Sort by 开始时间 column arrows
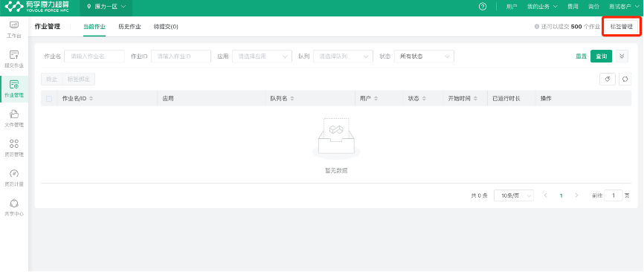The image size is (644, 272). coord(476,99)
